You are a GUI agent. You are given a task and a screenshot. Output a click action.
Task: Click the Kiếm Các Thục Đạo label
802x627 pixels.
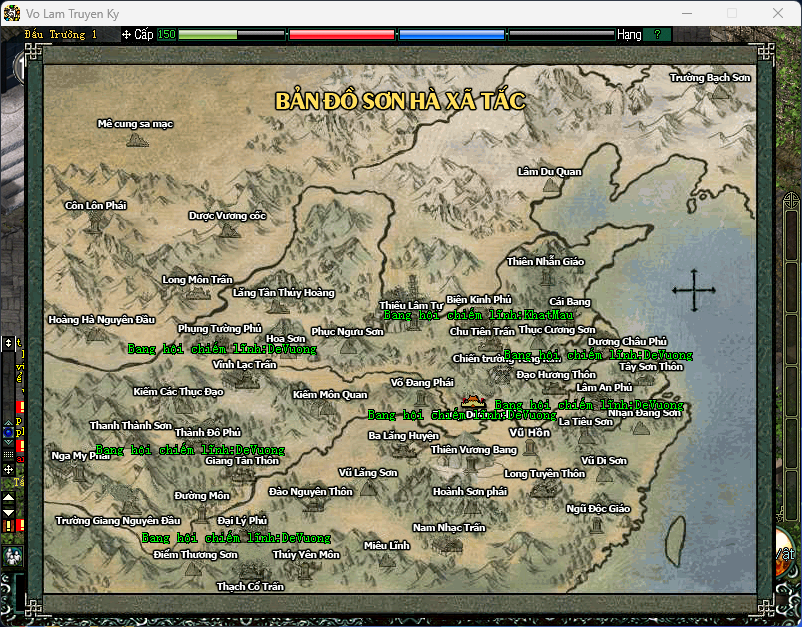point(179,392)
